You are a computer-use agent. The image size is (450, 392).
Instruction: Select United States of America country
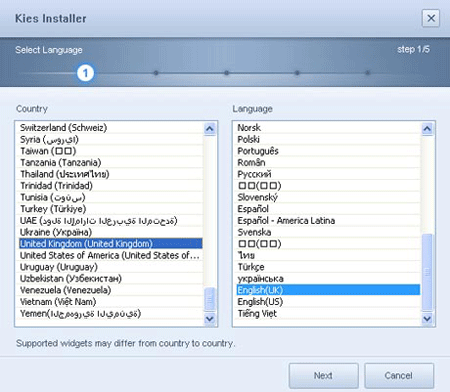[x=110, y=255]
